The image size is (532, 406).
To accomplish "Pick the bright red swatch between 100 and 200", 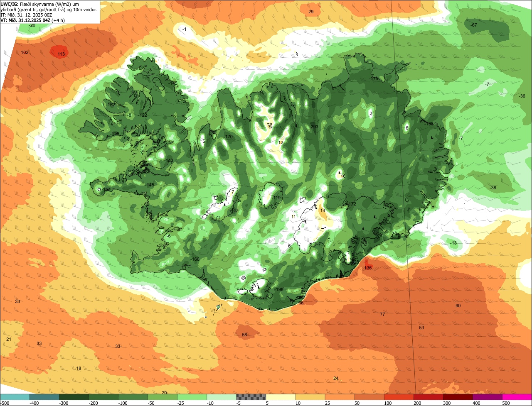I will 399,397.
